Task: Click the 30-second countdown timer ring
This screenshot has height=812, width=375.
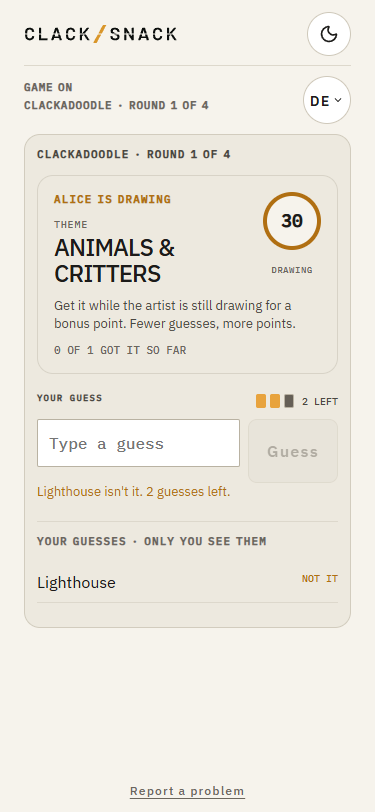Action: pyautogui.click(x=292, y=221)
